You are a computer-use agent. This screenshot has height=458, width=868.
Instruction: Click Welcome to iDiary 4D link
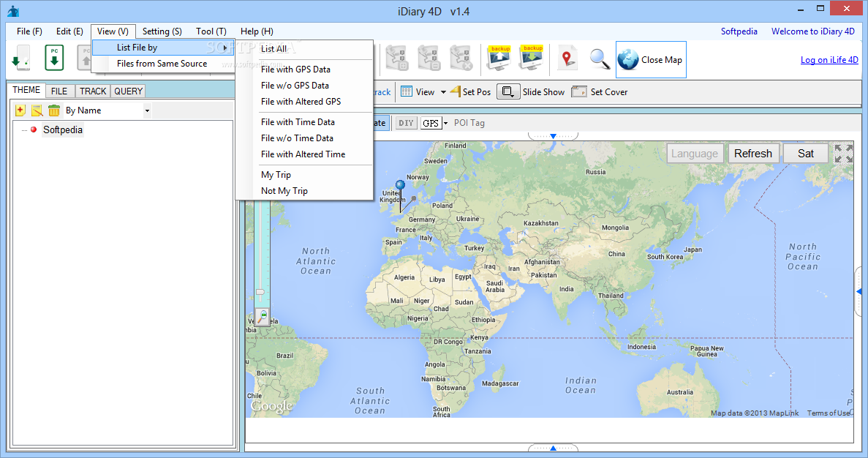(x=813, y=31)
